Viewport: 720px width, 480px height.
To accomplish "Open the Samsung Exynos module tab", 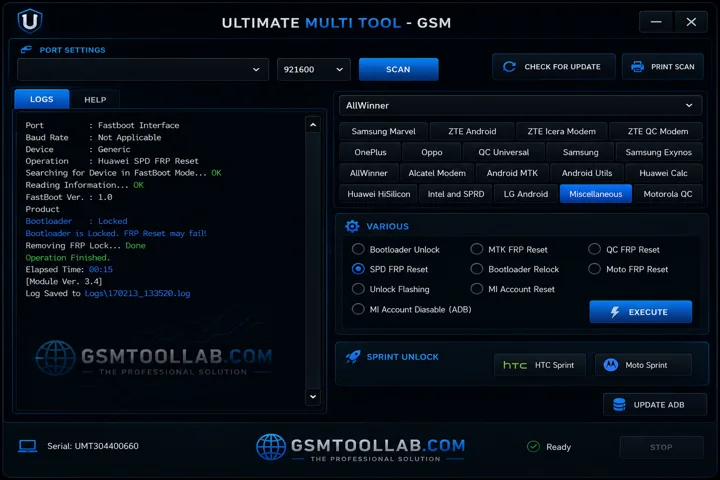I will [x=658, y=152].
